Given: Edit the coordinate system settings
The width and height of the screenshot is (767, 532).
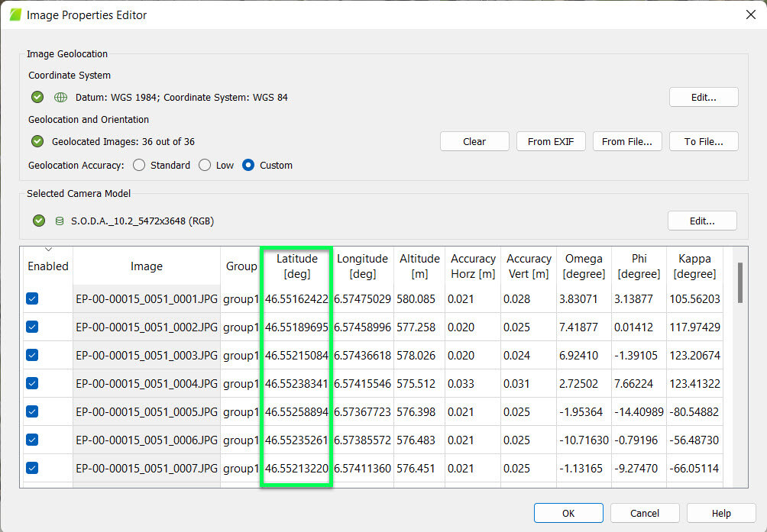Looking at the screenshot, I should [703, 97].
